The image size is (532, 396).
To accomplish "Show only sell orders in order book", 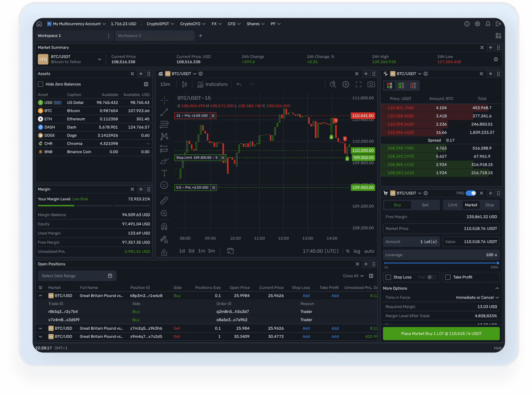I will pyautogui.click(x=413, y=85).
